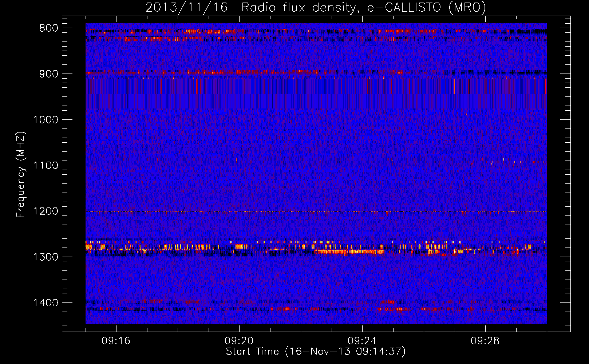
Task: Click the thin emission line at 1200 MHz
Action: [316, 211]
